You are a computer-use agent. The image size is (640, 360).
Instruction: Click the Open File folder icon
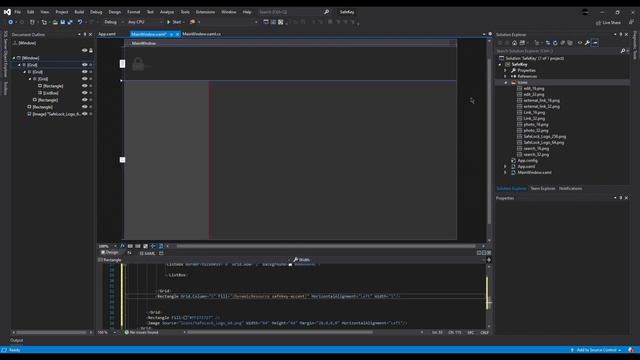[55, 22]
